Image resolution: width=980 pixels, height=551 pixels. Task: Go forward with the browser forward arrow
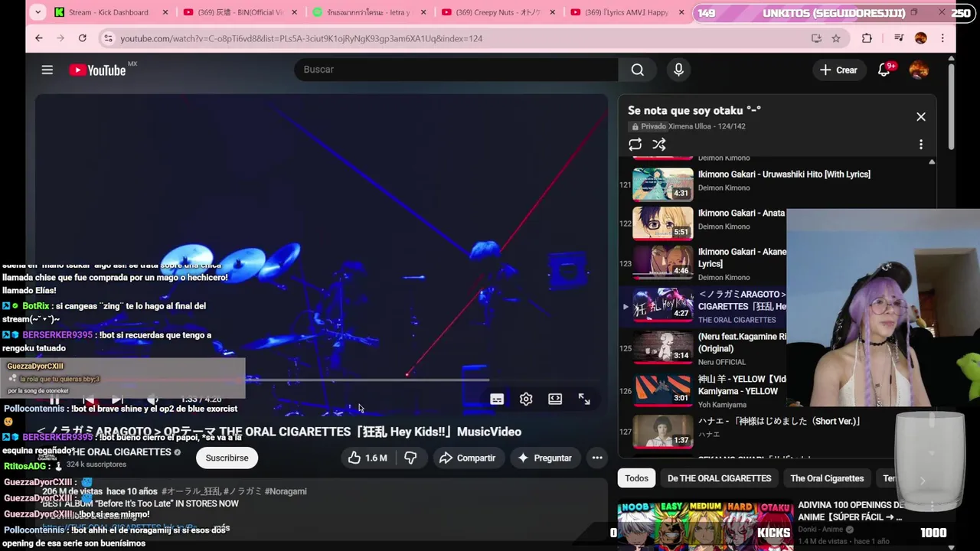60,38
